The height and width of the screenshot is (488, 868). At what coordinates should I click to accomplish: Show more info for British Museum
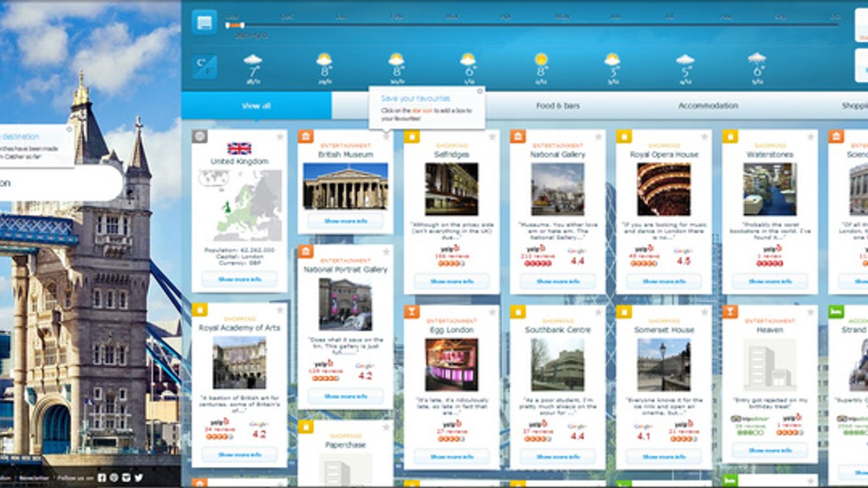345,221
